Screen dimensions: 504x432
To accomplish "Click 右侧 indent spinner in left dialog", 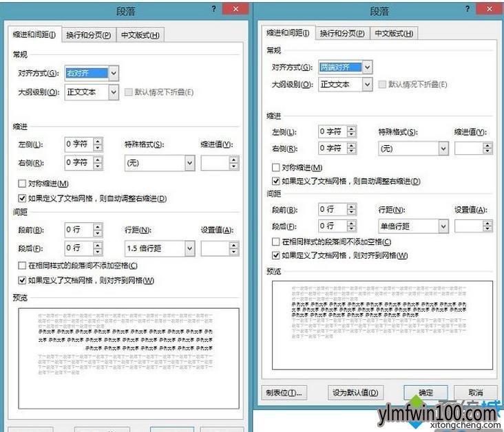I will 98,163.
